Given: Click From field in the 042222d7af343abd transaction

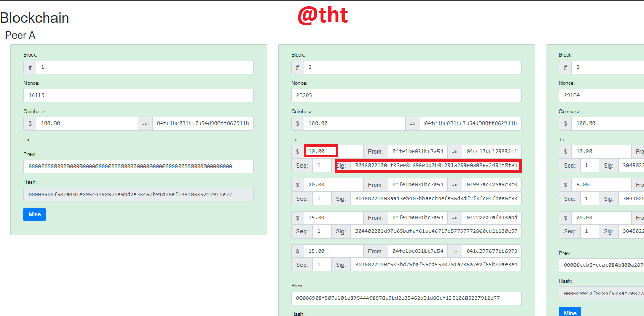Looking at the screenshot, I should 418,218.
